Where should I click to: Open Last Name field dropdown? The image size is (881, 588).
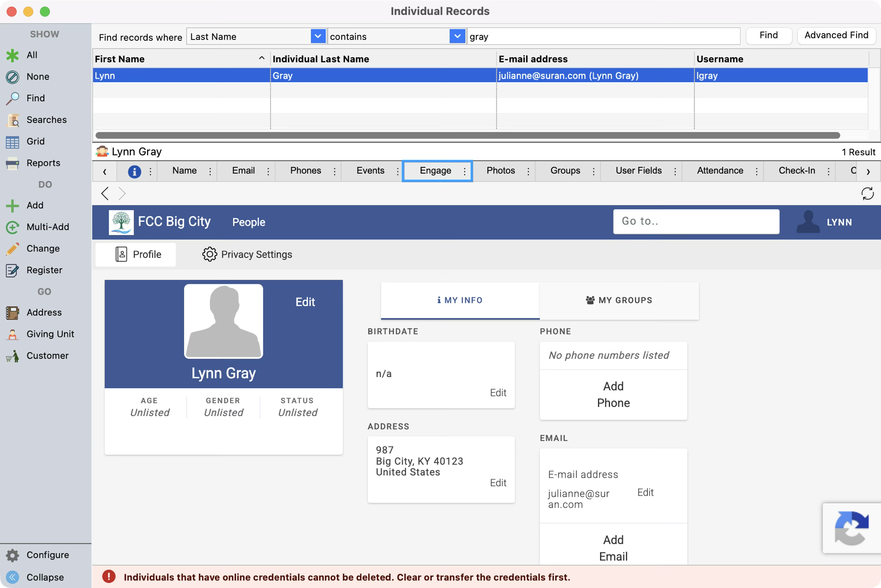pos(317,37)
